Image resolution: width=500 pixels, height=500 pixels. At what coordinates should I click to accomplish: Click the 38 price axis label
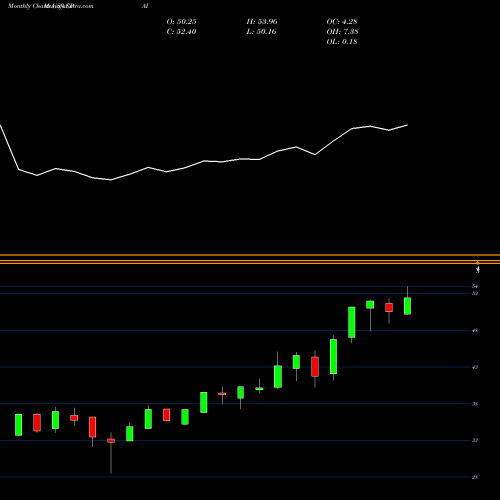coord(475,404)
